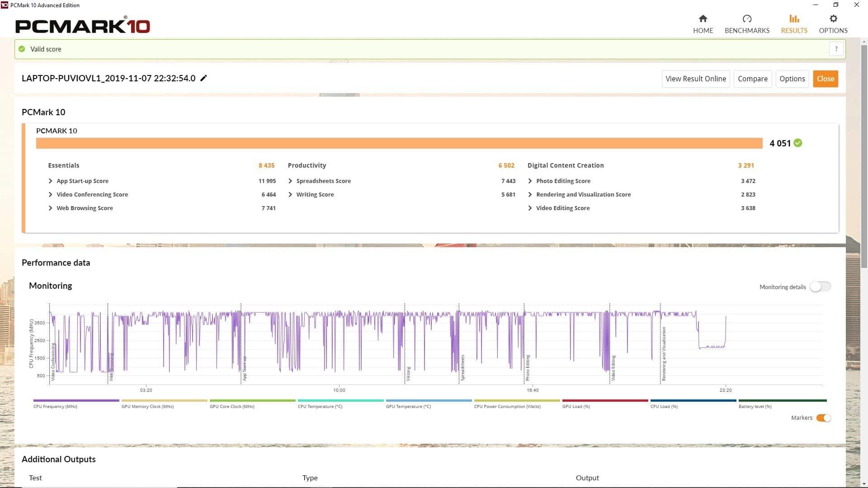Turn off the Markers toggle

click(824, 418)
